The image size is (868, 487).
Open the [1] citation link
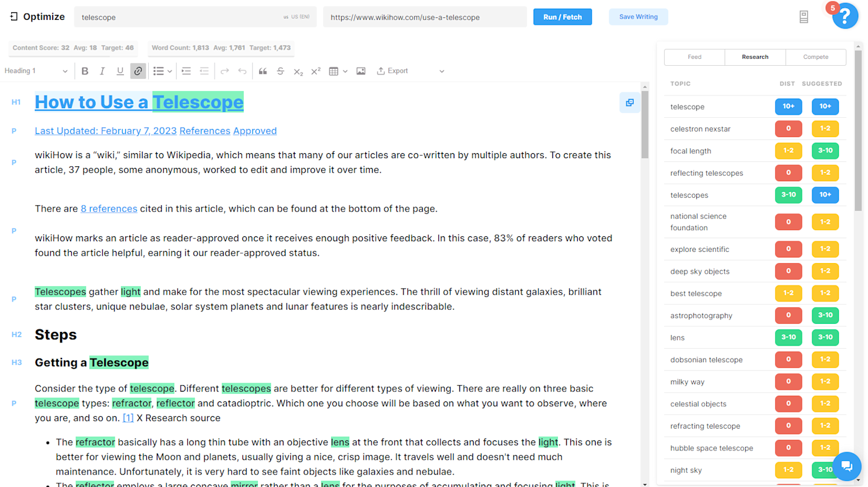128,418
